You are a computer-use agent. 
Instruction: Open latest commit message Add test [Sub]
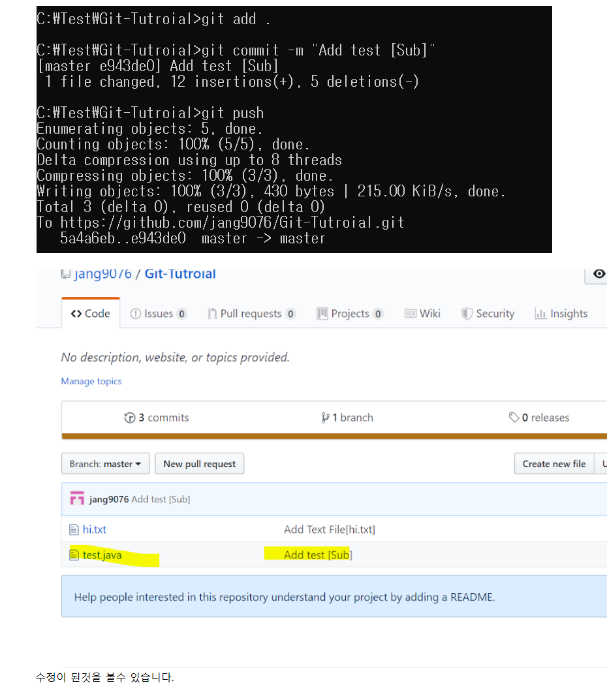pos(161,499)
